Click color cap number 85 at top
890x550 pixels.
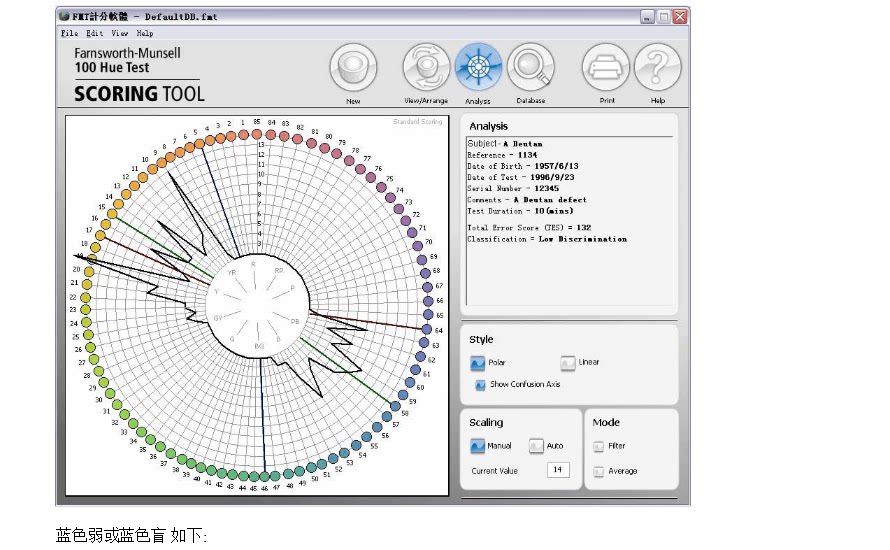coord(257,135)
